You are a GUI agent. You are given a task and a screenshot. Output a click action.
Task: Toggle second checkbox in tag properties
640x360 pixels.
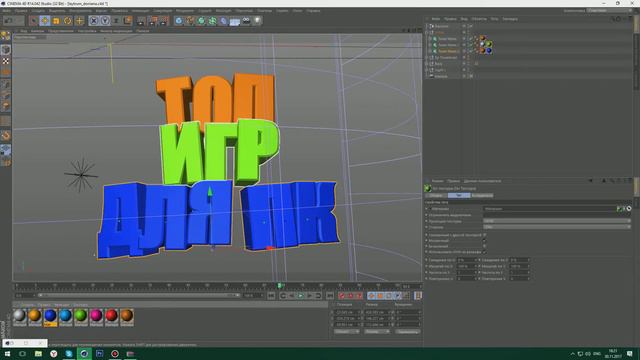tap(484, 241)
